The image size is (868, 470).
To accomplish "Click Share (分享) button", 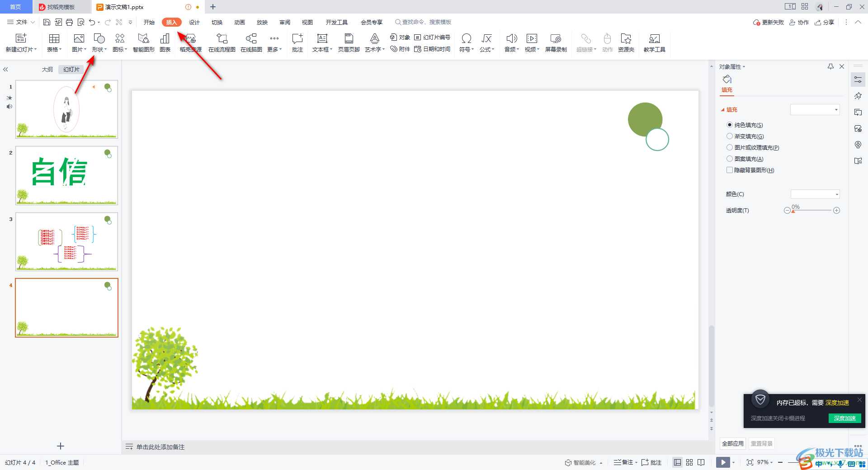I will (825, 22).
